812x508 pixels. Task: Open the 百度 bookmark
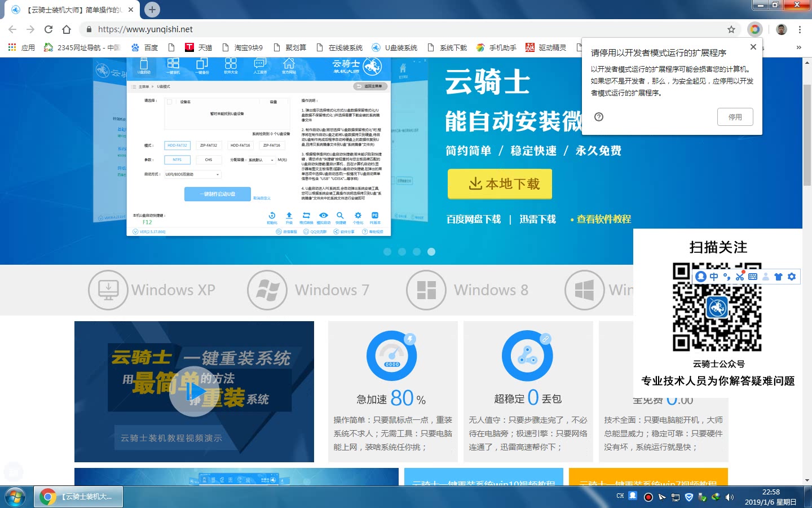(x=144, y=47)
